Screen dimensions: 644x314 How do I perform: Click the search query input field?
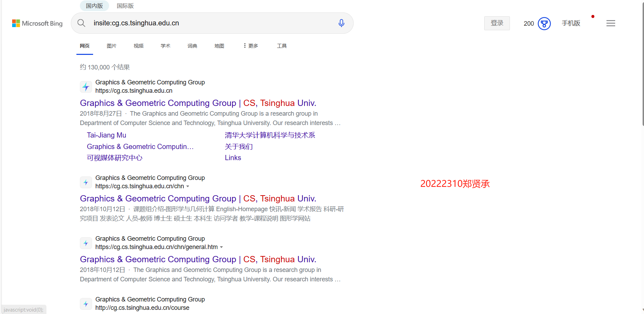pos(212,23)
